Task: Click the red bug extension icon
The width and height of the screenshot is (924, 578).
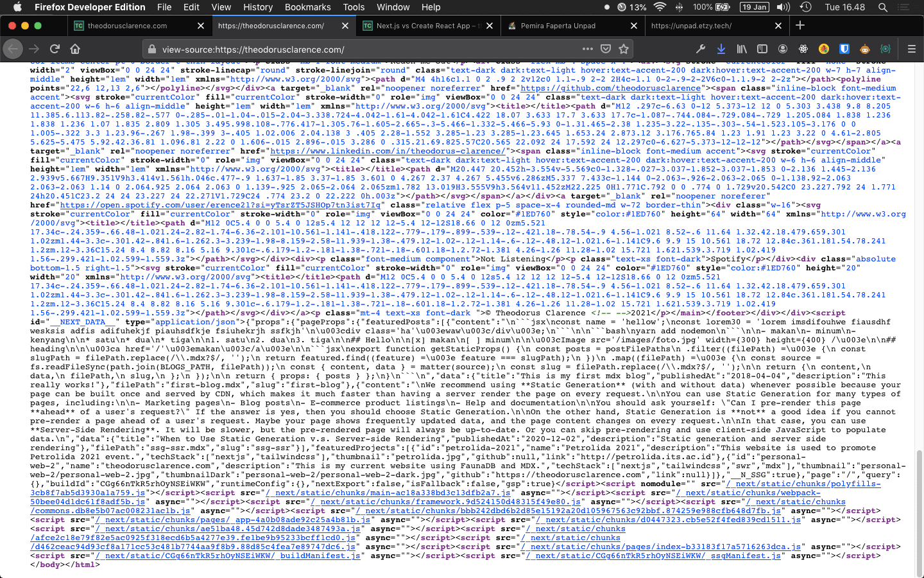Action: coord(824,49)
